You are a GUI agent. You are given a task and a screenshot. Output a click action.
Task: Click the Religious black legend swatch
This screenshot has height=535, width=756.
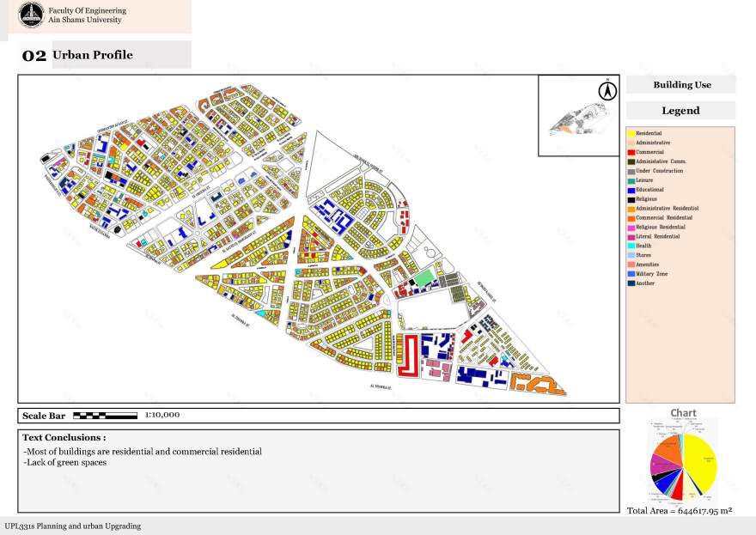[x=631, y=199]
